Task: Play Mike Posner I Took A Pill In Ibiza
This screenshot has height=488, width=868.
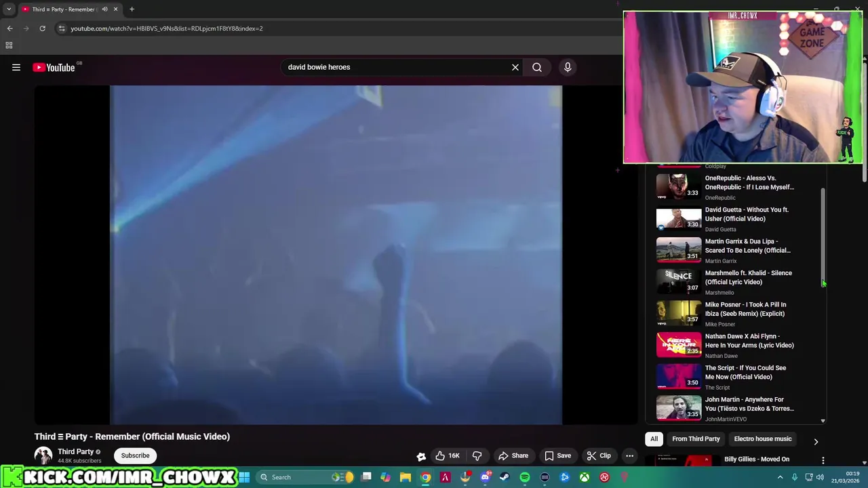Action: [x=736, y=314]
